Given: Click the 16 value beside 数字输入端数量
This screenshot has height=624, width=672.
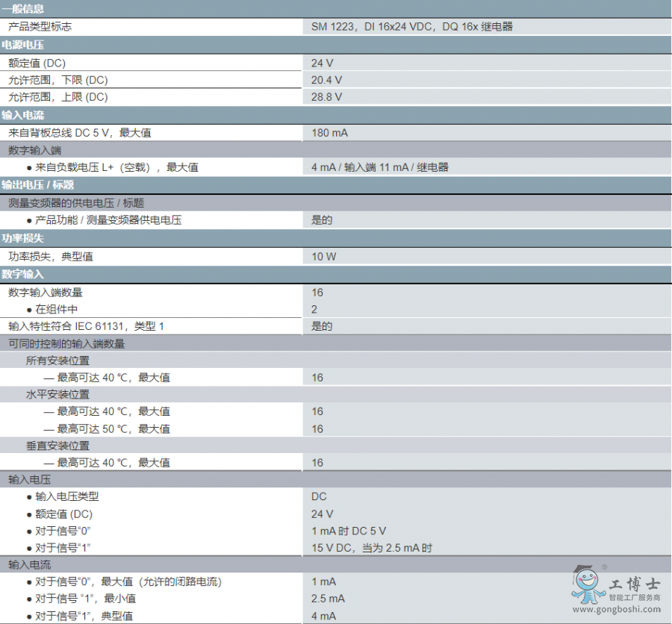Looking at the screenshot, I should click(x=317, y=293).
